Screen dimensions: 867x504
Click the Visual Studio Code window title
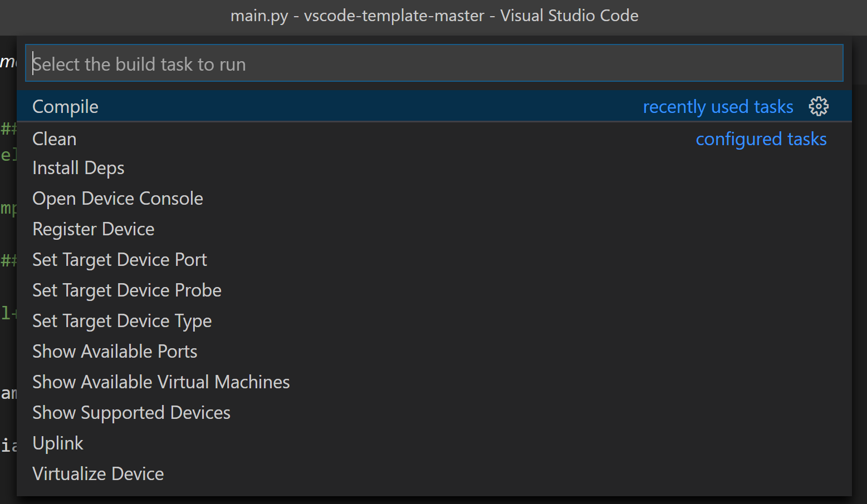(434, 16)
